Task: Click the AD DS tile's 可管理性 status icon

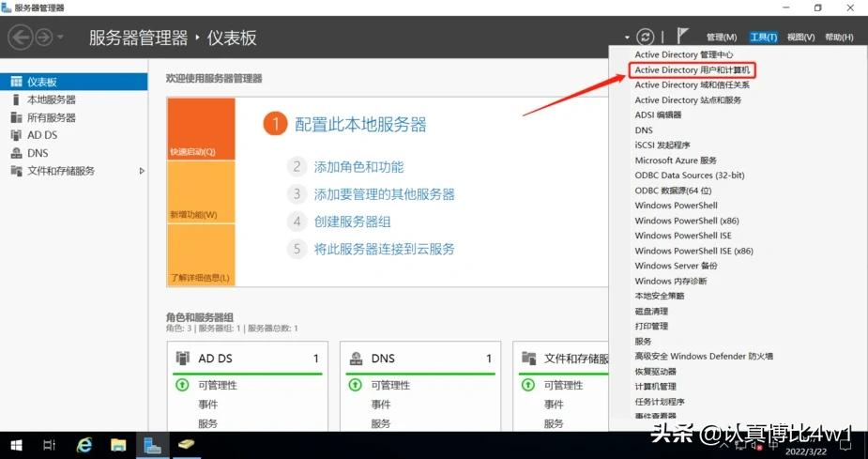Action: (x=181, y=385)
